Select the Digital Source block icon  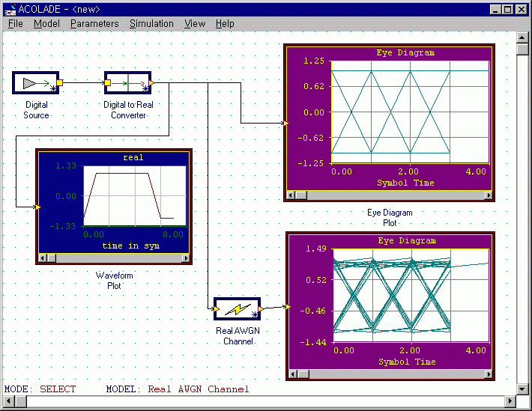point(35,82)
